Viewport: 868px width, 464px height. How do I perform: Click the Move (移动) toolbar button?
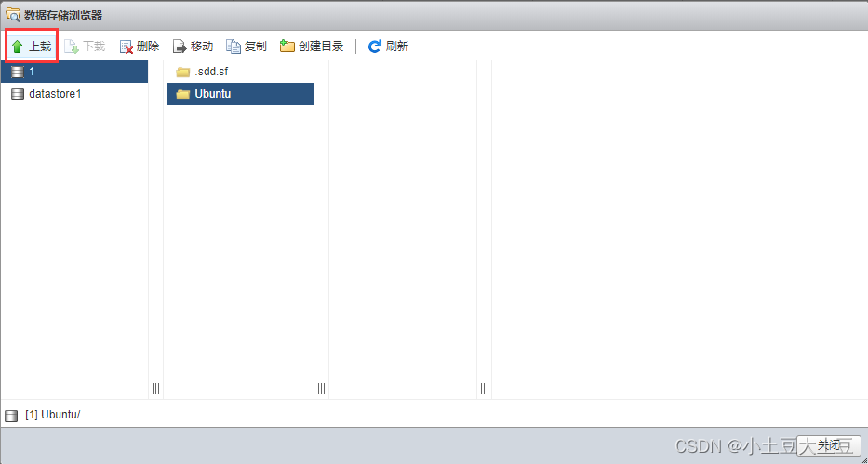pos(193,46)
